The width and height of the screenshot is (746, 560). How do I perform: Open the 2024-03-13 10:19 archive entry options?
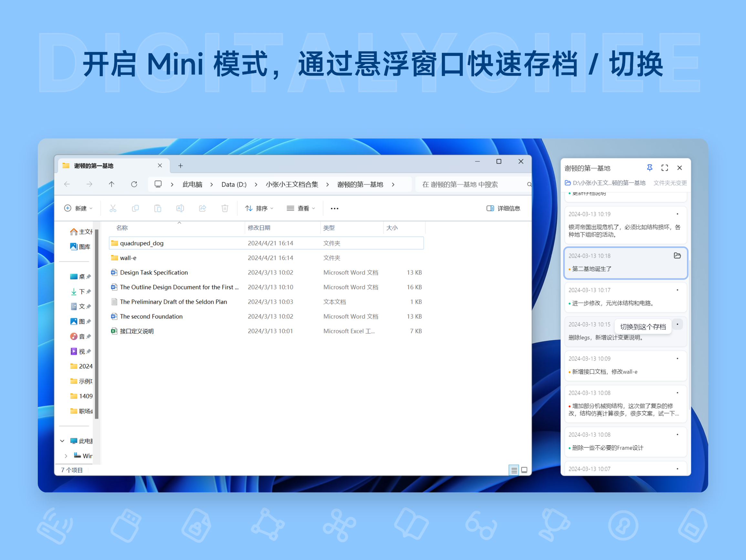click(x=678, y=214)
